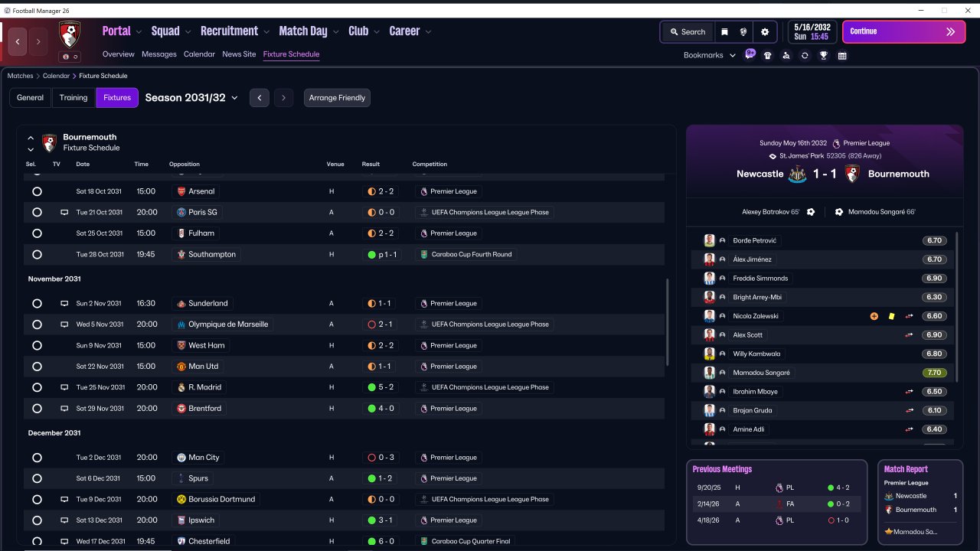Select the Arsenal fixture radio button
Viewport: 980px width, 551px height.
tap(37, 191)
